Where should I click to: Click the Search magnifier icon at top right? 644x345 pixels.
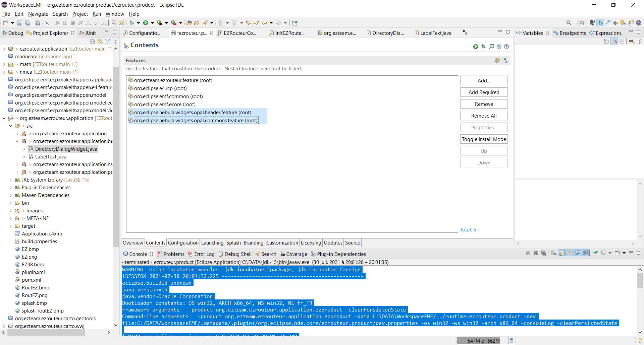[x=569, y=23]
